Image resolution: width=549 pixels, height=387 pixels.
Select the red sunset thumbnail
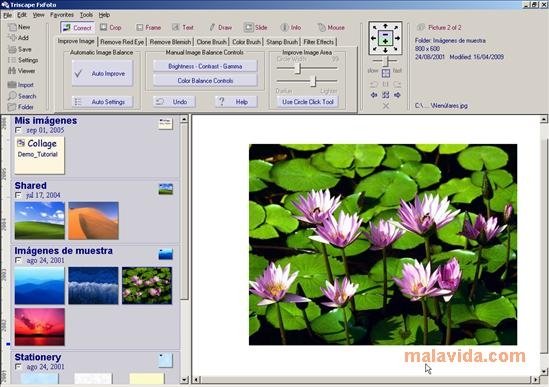[40, 327]
